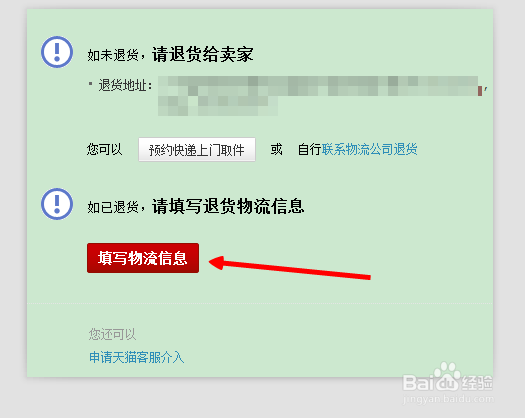Click the 请退货给卖家 heading
Screen dimensions: 525x418
pyautogui.click(x=203, y=54)
